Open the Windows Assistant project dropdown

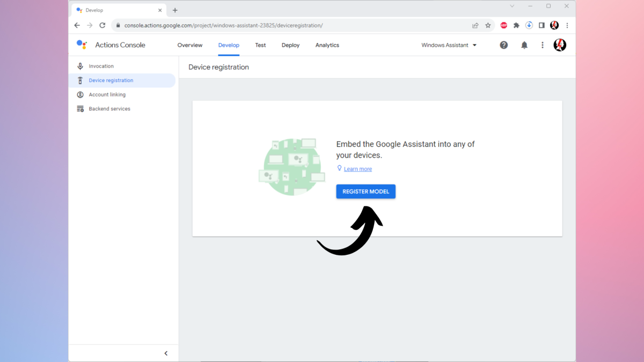(449, 45)
